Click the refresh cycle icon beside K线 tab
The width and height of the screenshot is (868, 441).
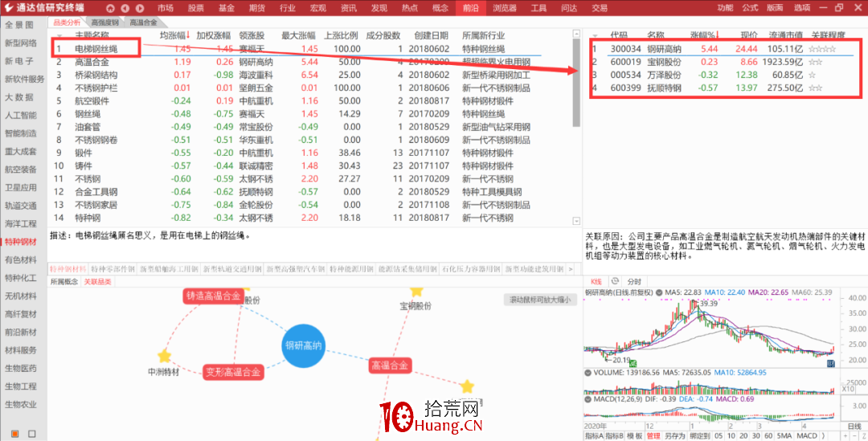[614, 281]
